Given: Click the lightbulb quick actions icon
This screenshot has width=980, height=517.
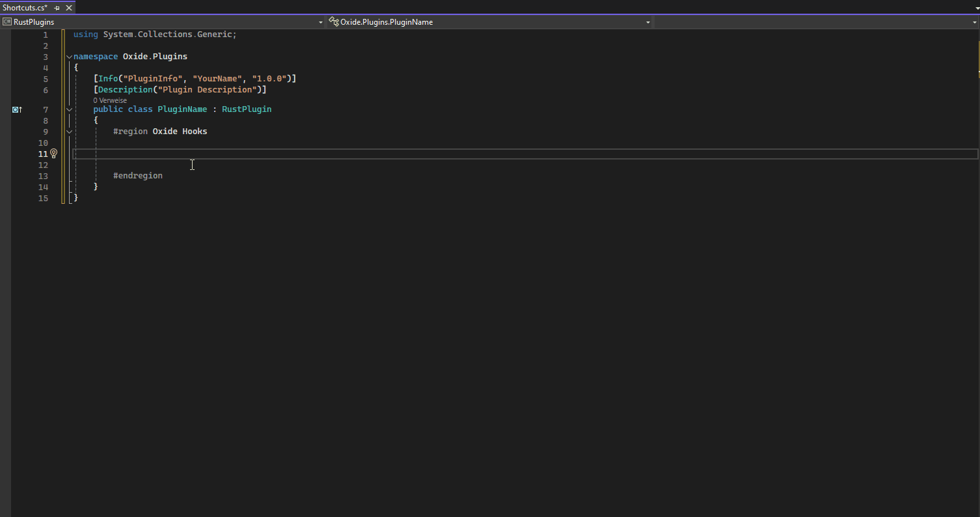Looking at the screenshot, I should [x=54, y=154].
